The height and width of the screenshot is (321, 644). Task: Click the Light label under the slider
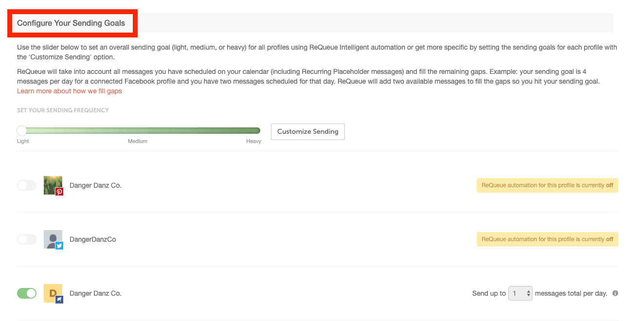(x=23, y=142)
